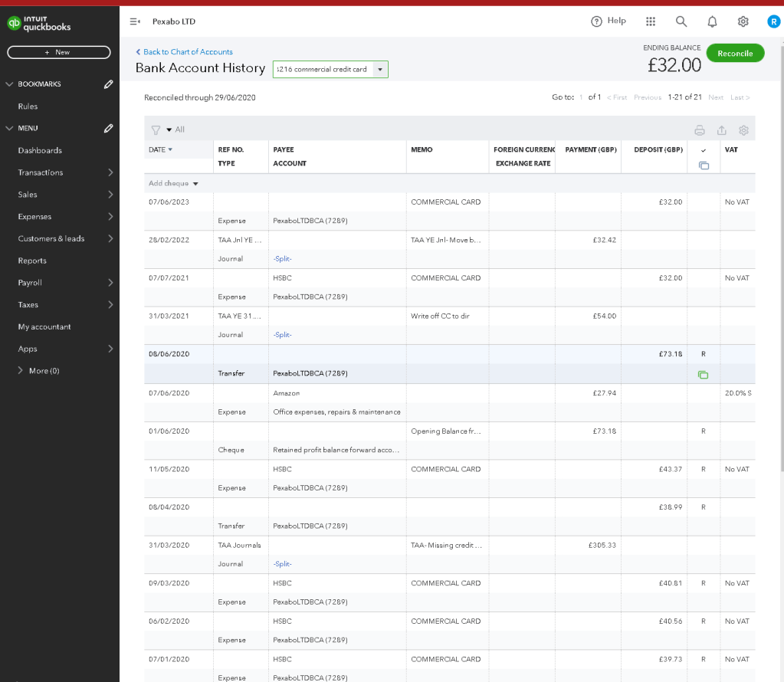Expand the Transactions submenu

pos(110,172)
